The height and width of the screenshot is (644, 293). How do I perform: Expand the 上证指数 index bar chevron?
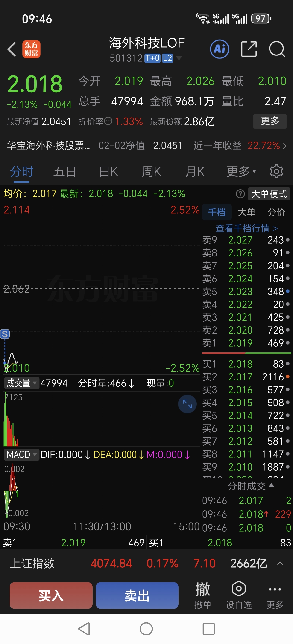click(x=280, y=563)
